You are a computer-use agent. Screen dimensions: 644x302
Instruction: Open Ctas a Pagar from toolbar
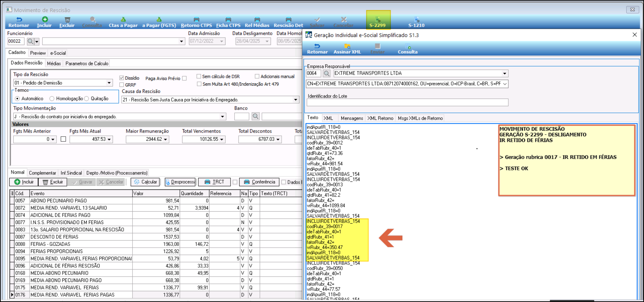tap(123, 22)
